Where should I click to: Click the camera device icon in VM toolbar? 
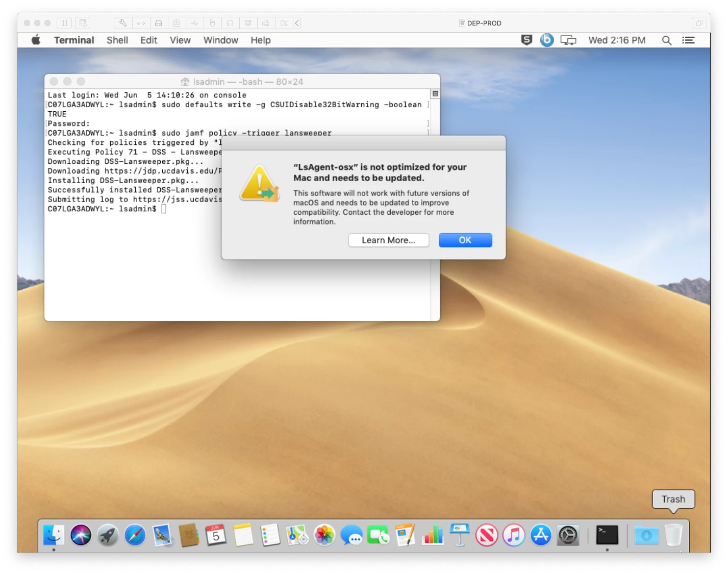177,23
